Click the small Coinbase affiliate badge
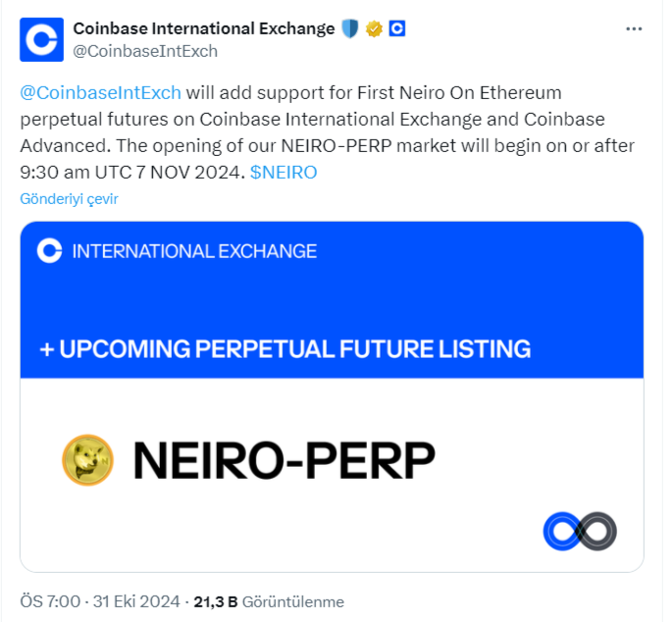Screen dimensions: 672x622 tap(397, 28)
